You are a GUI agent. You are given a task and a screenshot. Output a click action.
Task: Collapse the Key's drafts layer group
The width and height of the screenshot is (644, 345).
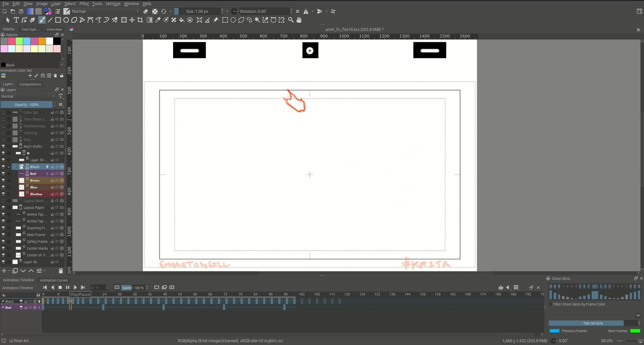(x=20, y=146)
